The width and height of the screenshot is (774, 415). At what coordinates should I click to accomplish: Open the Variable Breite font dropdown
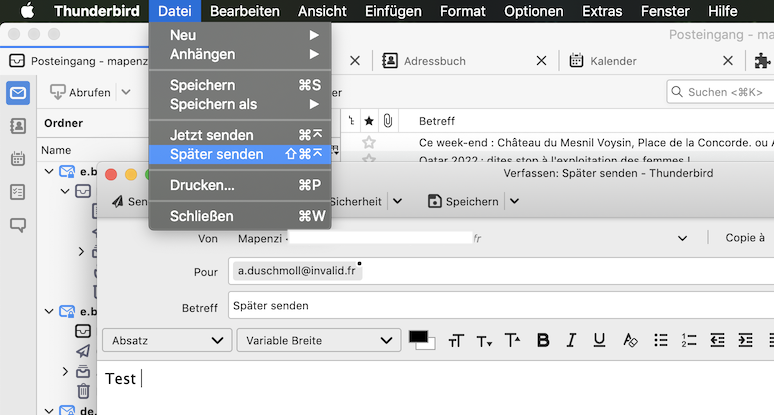point(318,340)
